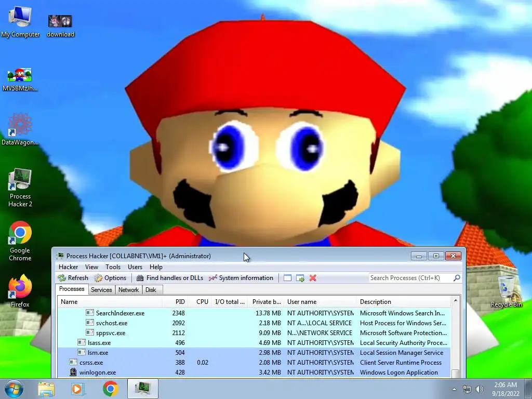Show hidden tray icons arrow
The image size is (532, 399).
[454, 389]
